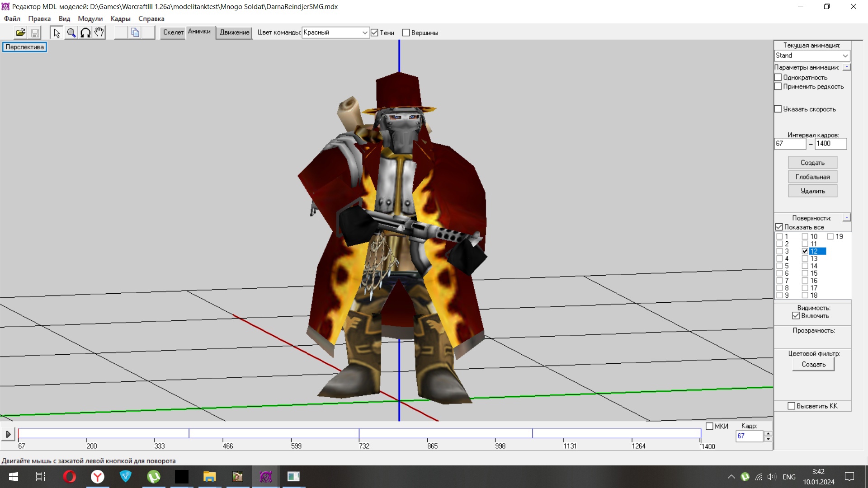Image resolution: width=868 pixels, height=488 pixels.
Task: Switch to the Движение tab
Action: pos(234,33)
